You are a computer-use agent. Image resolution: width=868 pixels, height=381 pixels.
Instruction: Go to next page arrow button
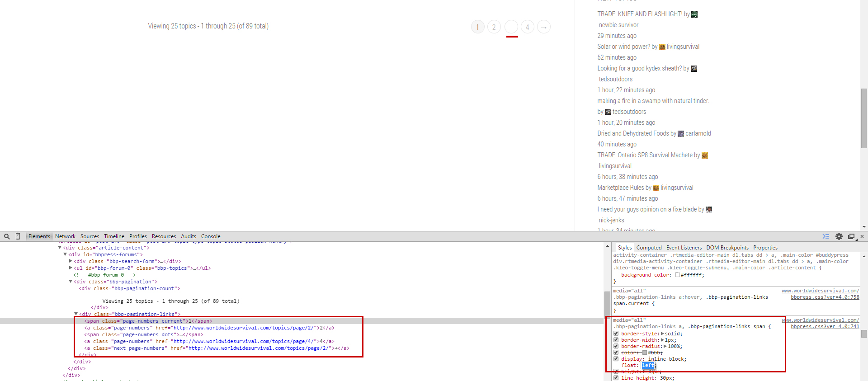coord(544,27)
